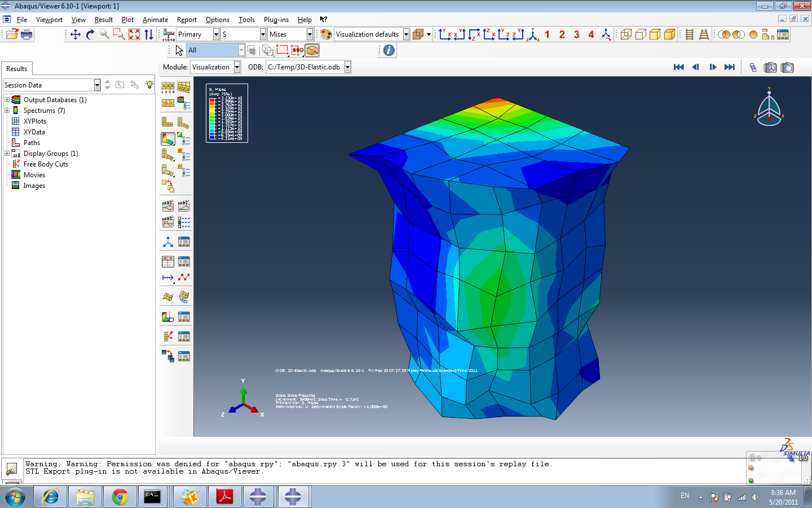Click the Pan View tool
The image size is (812, 508).
(75, 34)
